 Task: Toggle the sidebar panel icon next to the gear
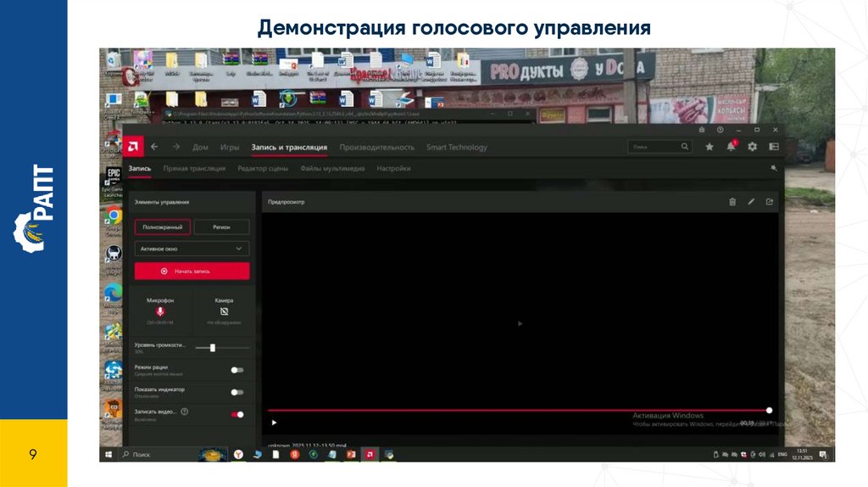(x=774, y=147)
